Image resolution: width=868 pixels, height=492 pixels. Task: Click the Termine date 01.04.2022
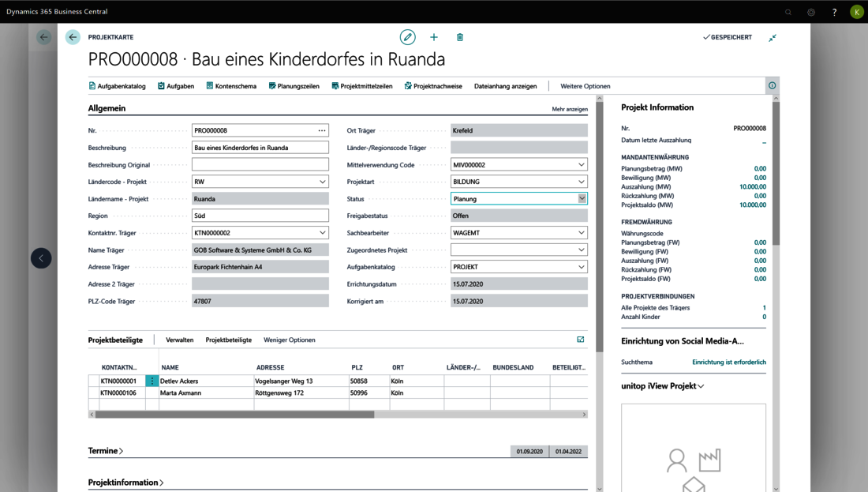(x=568, y=452)
